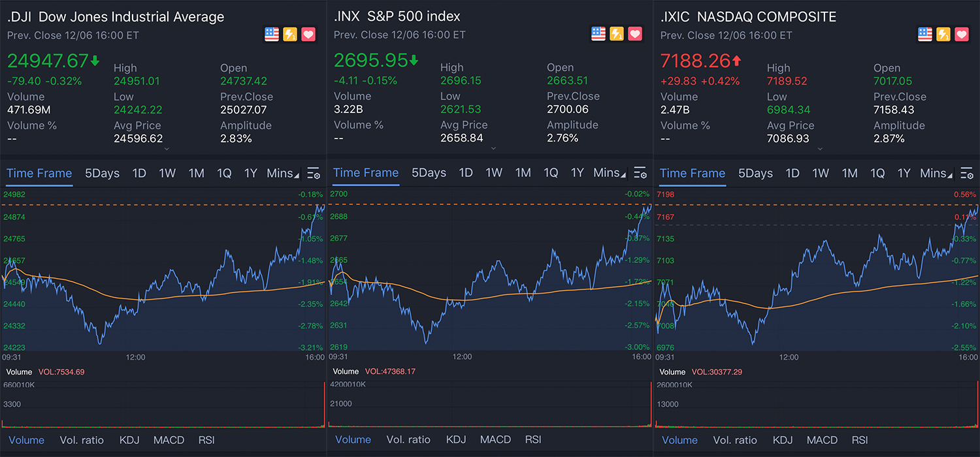Open Mins dropdown in NASDAQ chart

936,173
